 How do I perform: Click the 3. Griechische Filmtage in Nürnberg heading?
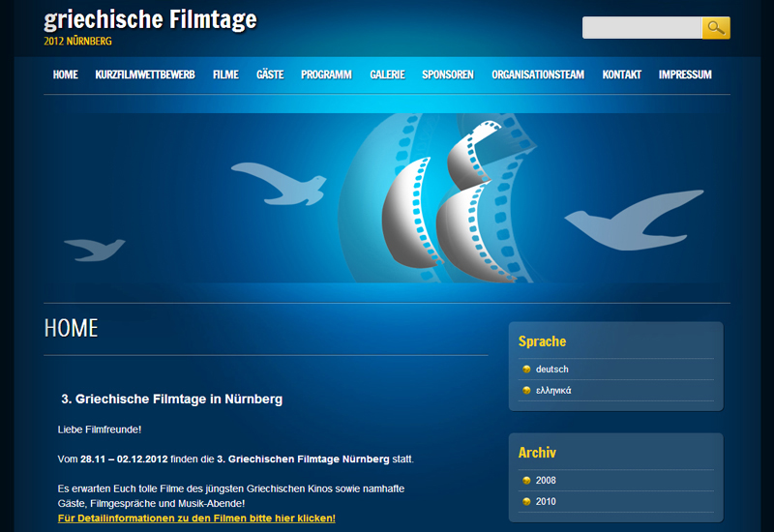(x=172, y=399)
